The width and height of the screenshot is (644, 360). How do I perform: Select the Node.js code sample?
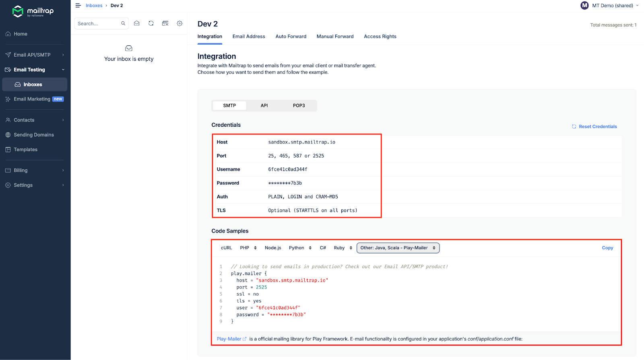[273, 248]
